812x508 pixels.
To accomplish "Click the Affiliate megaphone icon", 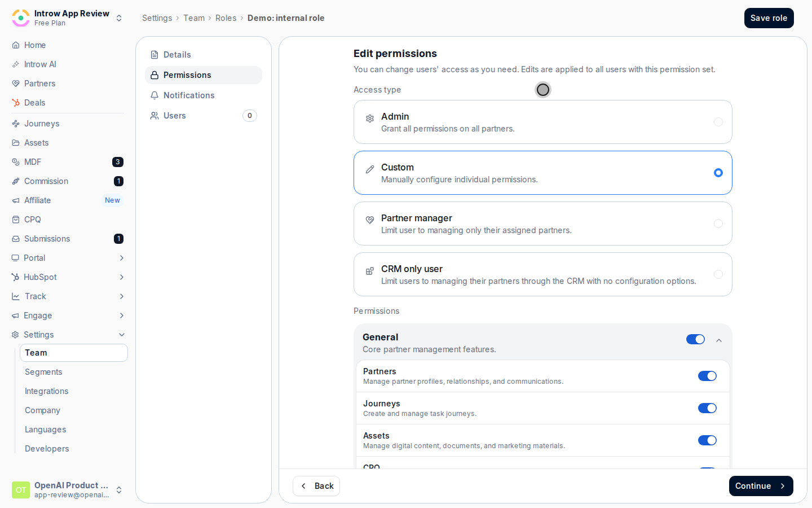I will (x=16, y=200).
